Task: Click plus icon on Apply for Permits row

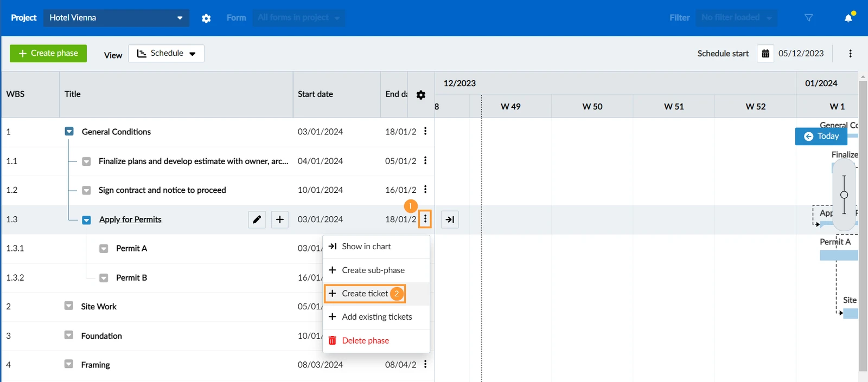Action: pos(279,219)
